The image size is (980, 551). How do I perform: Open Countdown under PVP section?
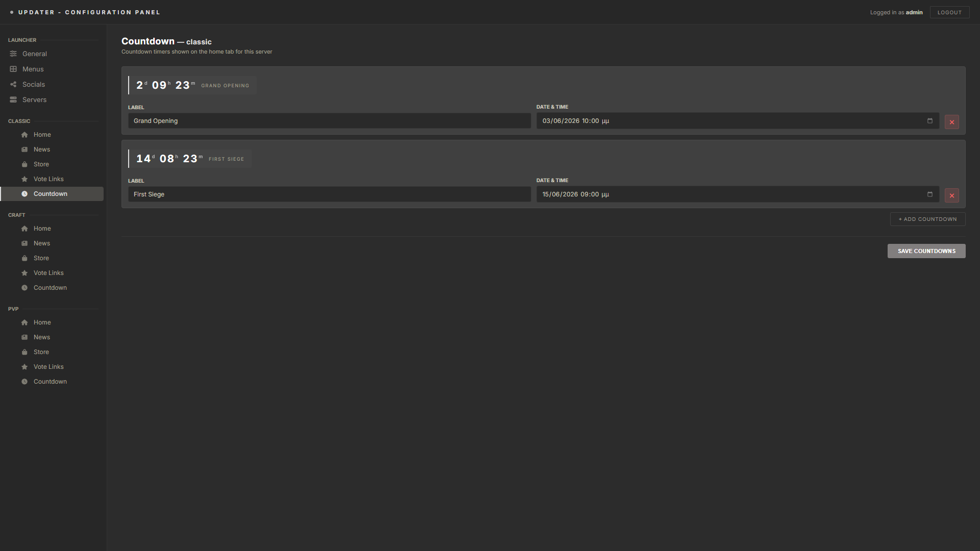pos(52,382)
